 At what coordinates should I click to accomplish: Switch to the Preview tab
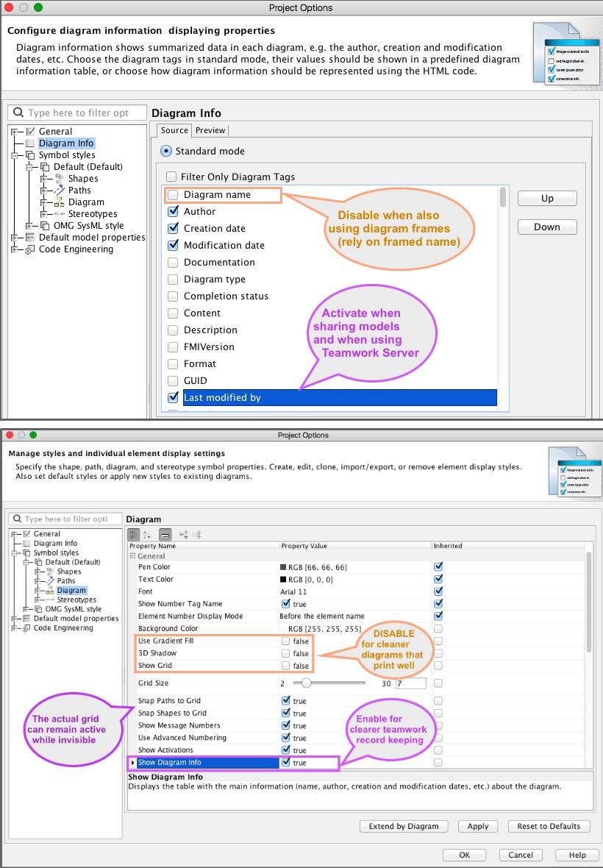pyautogui.click(x=210, y=130)
